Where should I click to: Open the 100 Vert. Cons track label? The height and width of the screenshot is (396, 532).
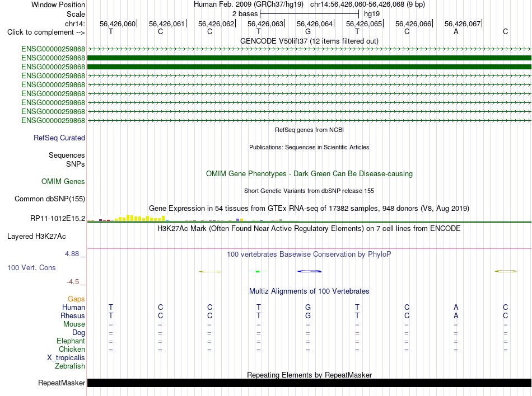(31, 267)
